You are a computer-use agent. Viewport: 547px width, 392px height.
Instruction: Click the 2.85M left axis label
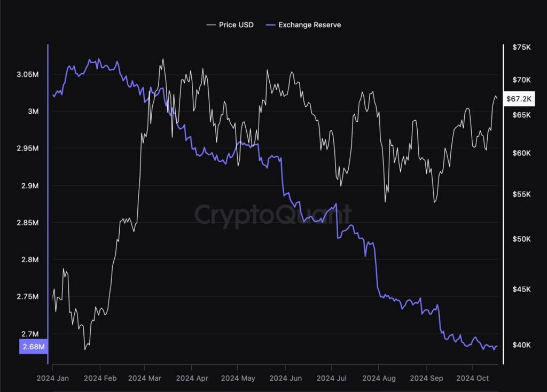(x=28, y=222)
